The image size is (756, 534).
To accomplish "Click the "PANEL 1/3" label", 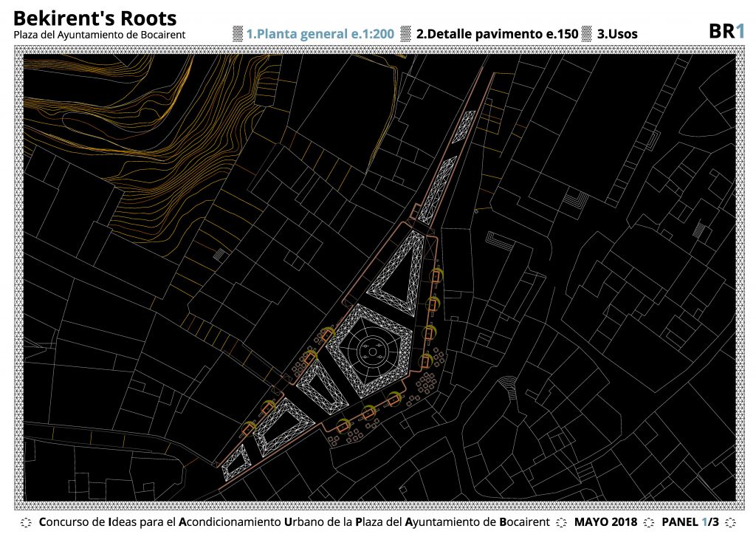I will (x=690, y=522).
